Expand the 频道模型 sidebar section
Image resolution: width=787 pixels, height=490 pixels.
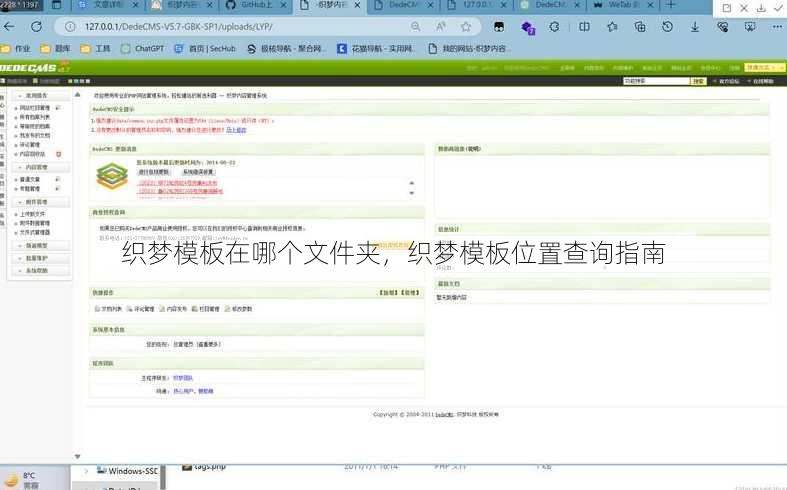41,246
